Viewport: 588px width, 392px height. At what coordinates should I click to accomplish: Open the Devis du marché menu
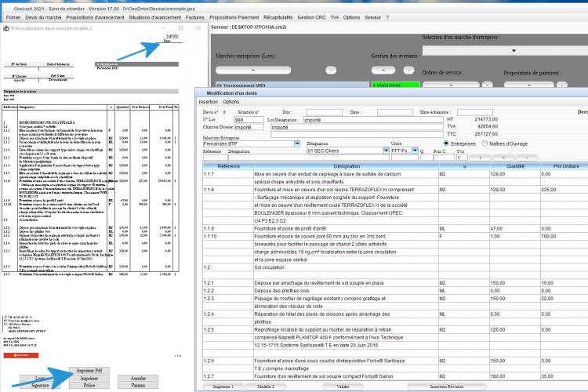43,17
